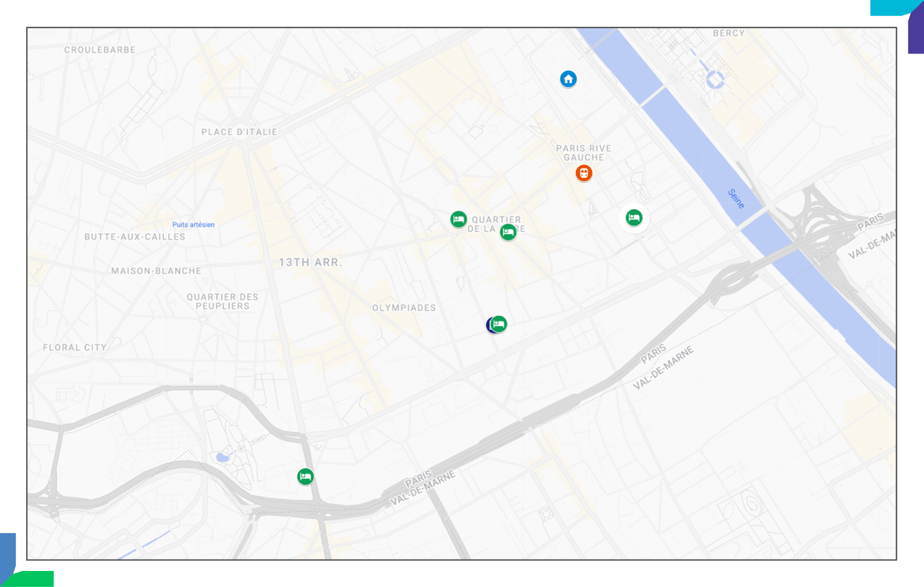Image resolution: width=924 pixels, height=587 pixels.
Task: Select the orange train station marker
Action: [x=584, y=174]
